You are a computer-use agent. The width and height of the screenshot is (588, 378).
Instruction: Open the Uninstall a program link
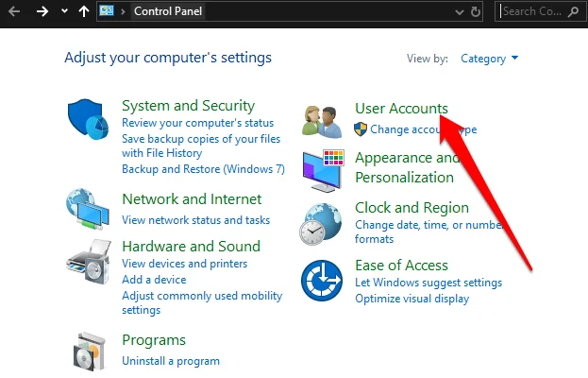click(171, 361)
